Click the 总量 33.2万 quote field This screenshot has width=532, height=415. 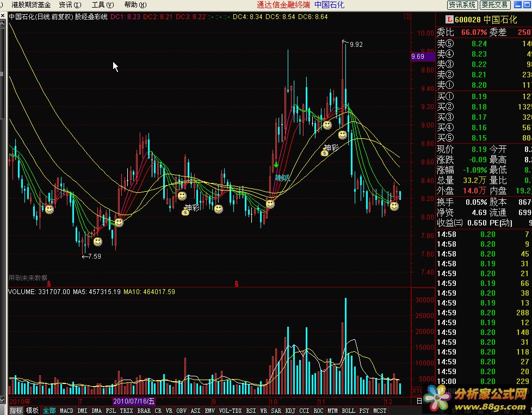[462, 181]
